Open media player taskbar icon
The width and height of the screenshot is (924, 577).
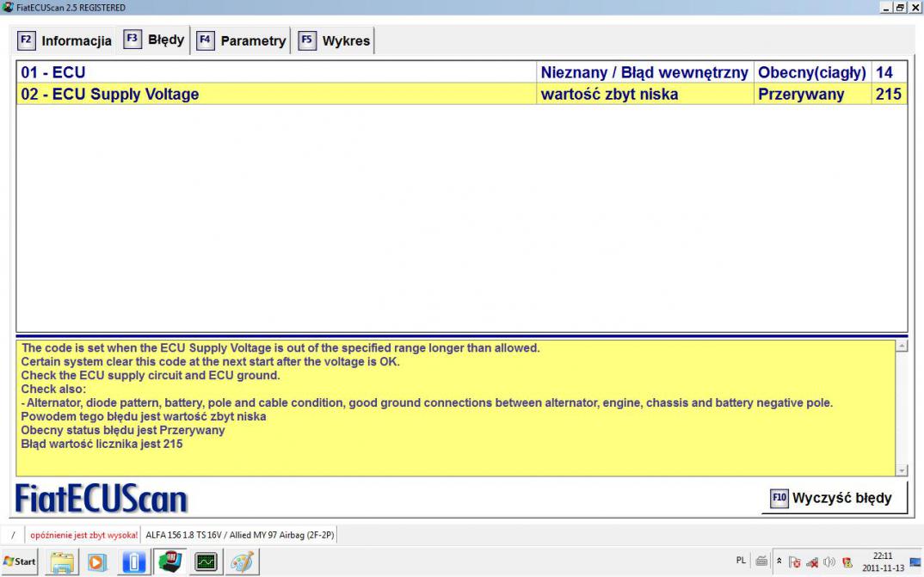[97, 562]
